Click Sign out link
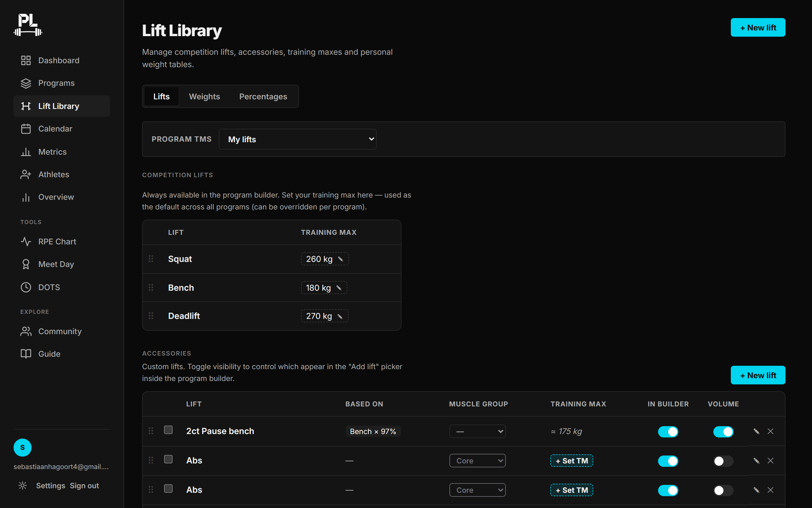 click(x=84, y=486)
